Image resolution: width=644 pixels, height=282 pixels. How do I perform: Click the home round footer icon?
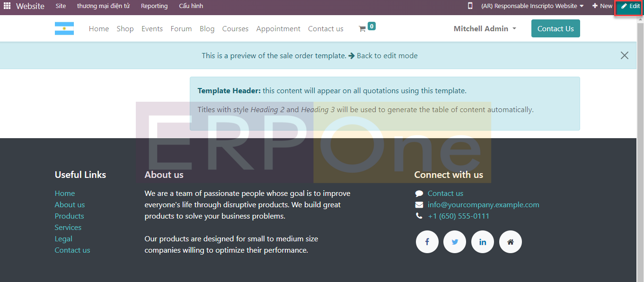coord(510,242)
